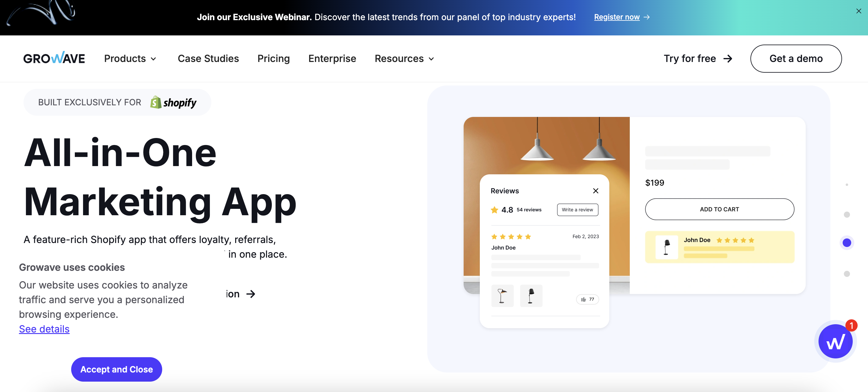The height and width of the screenshot is (392, 868).
Task: Click the Growave uses cookies heading
Action: 72,267
